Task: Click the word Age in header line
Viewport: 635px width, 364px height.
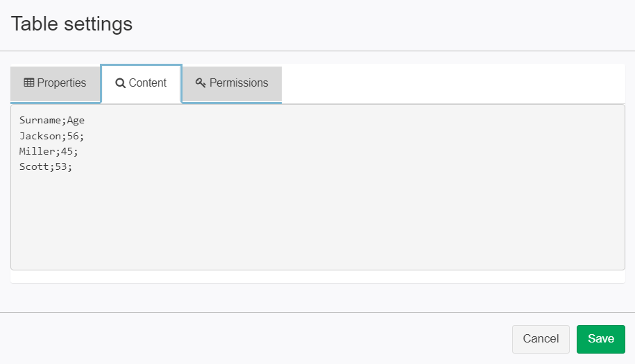Action: (76, 121)
